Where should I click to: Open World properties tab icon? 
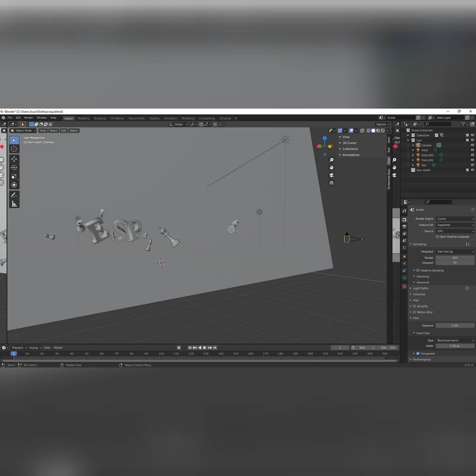[x=404, y=248]
